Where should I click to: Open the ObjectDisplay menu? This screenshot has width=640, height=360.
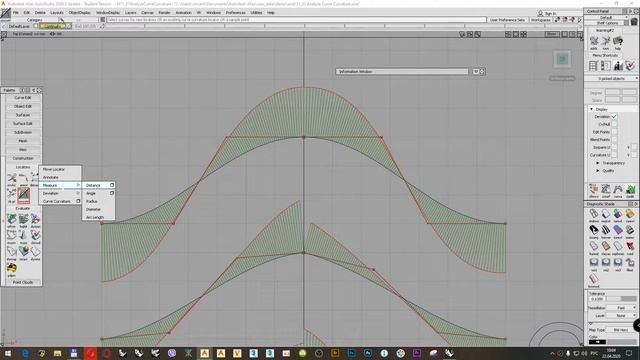click(x=80, y=13)
